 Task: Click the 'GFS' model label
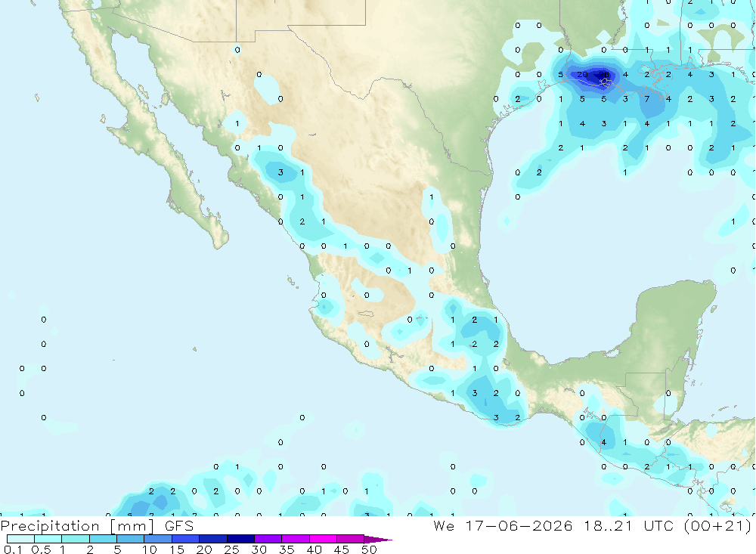click(x=179, y=525)
